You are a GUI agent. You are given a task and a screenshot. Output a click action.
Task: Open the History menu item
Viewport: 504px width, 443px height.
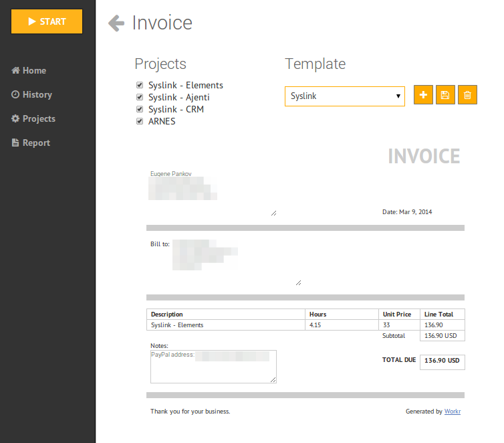pos(32,94)
